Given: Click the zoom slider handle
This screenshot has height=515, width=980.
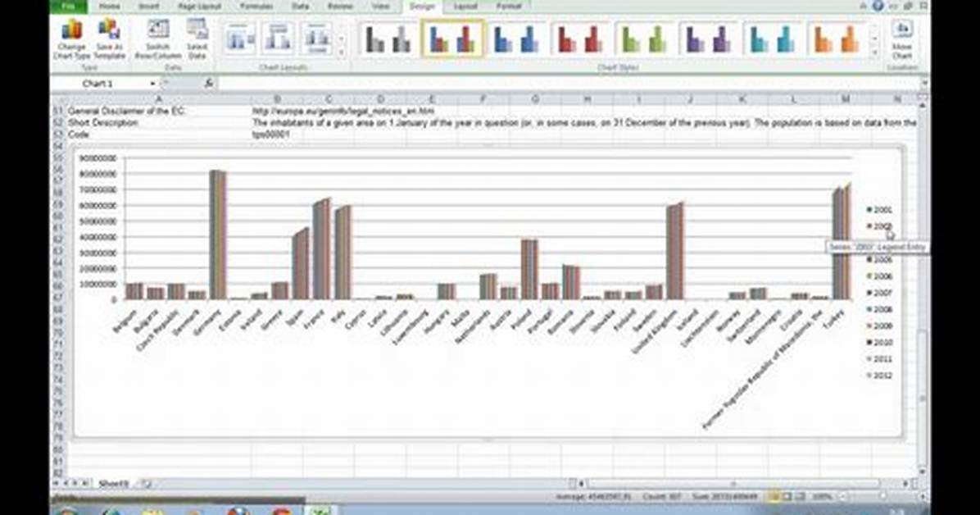Looking at the screenshot, I should point(882,497).
